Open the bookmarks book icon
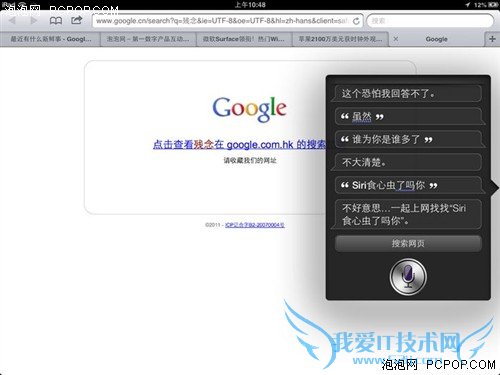500x375 pixels. click(56, 21)
